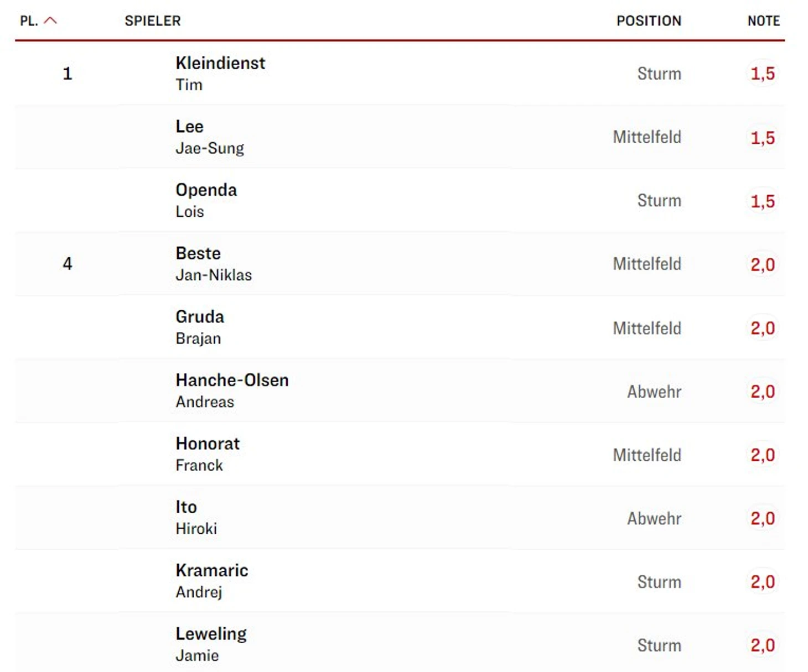Open Leweling Jamie player profile
The image size is (808, 672).
(x=211, y=644)
